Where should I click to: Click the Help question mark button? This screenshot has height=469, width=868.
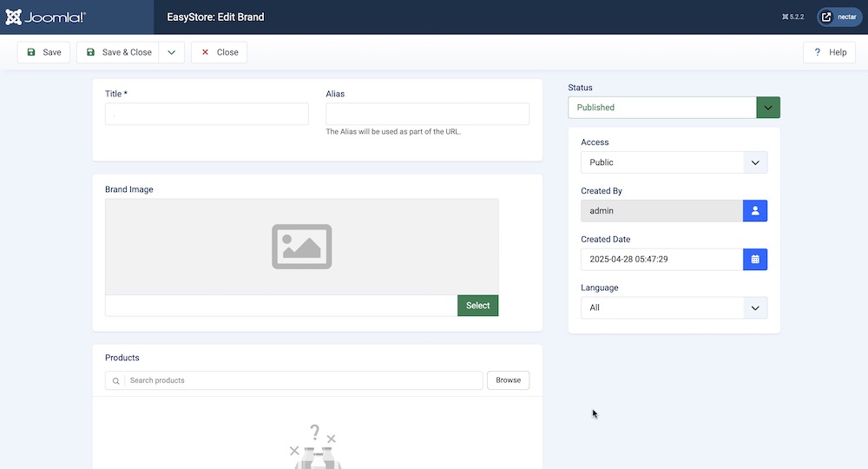[x=829, y=52]
